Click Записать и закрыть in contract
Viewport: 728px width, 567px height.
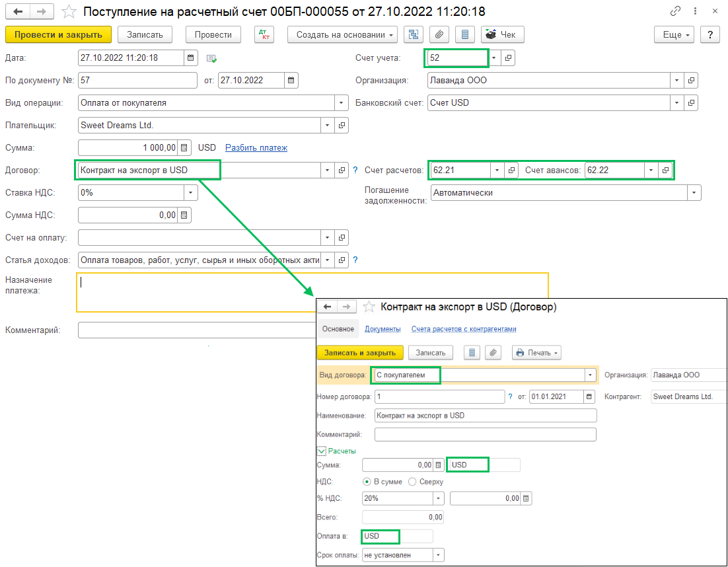tap(360, 352)
